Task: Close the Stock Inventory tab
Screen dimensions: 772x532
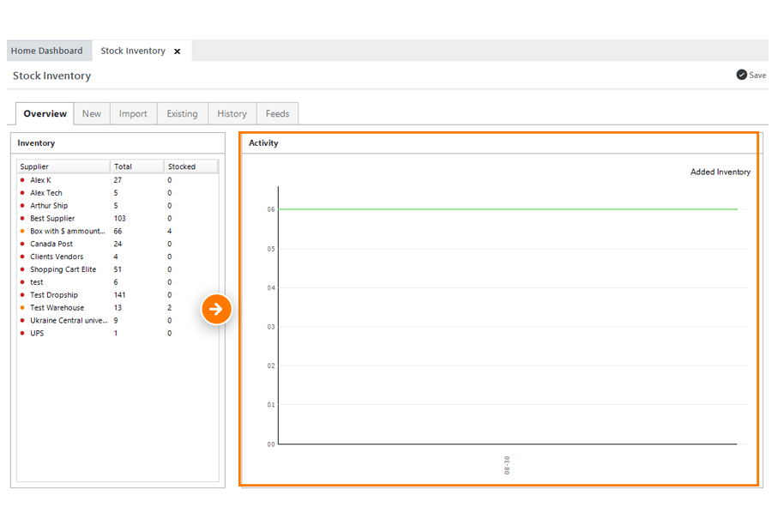Action: 178,51
